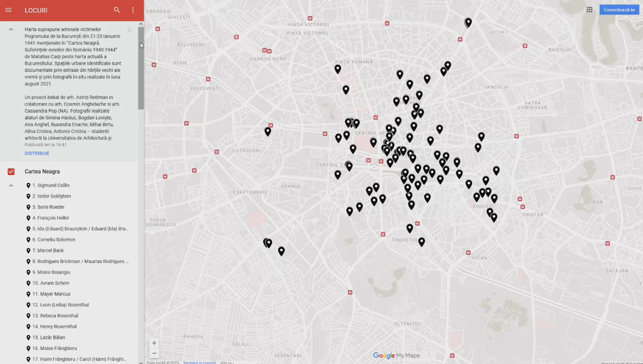Open the hamburger menu in the header
643x364 pixels.
(8, 10)
